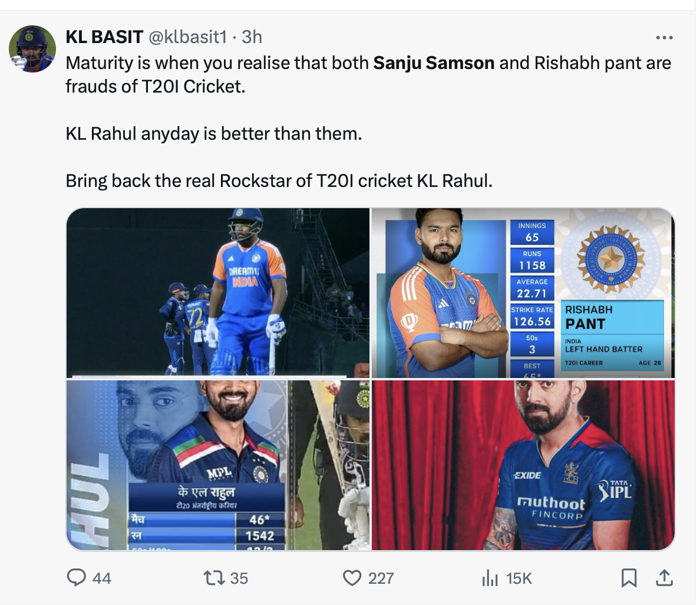Click the reply speech bubble icon

pos(77,578)
